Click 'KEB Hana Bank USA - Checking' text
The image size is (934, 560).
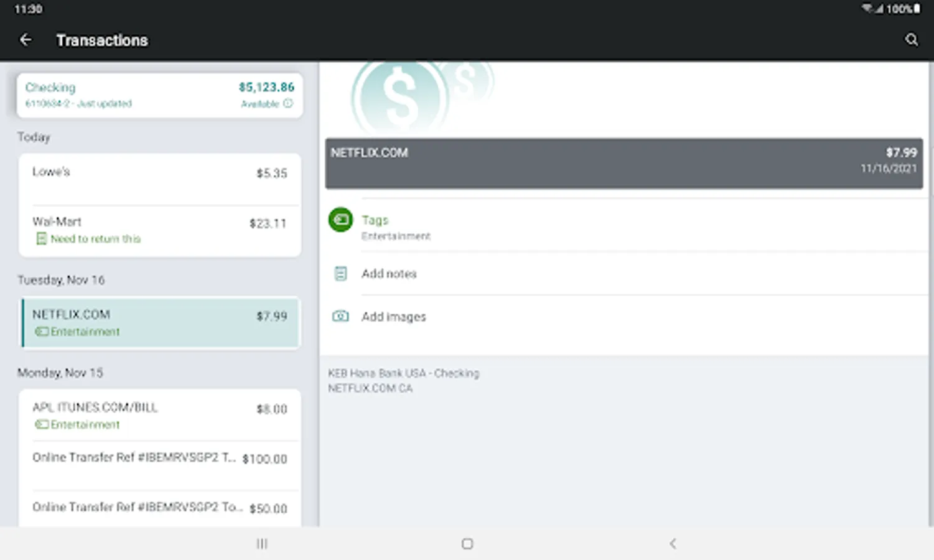tap(403, 373)
